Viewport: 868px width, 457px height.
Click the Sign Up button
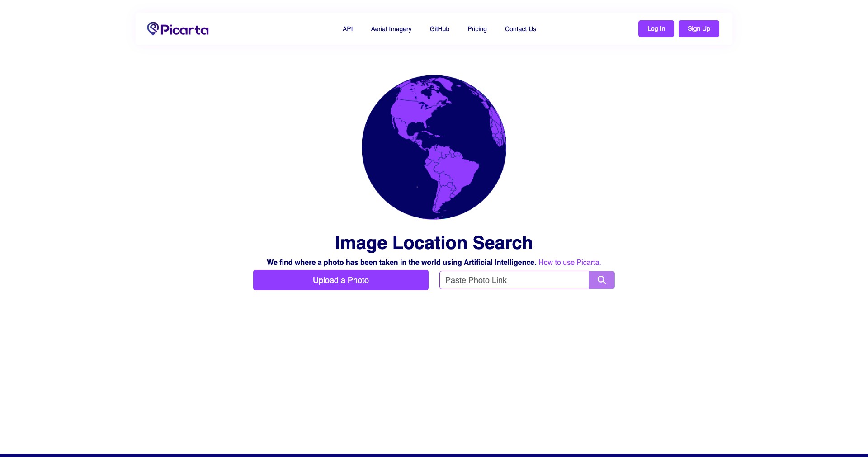click(699, 28)
